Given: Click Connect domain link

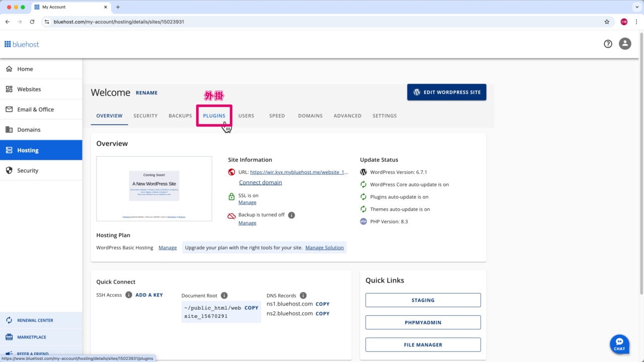Looking at the screenshot, I should [x=260, y=183].
